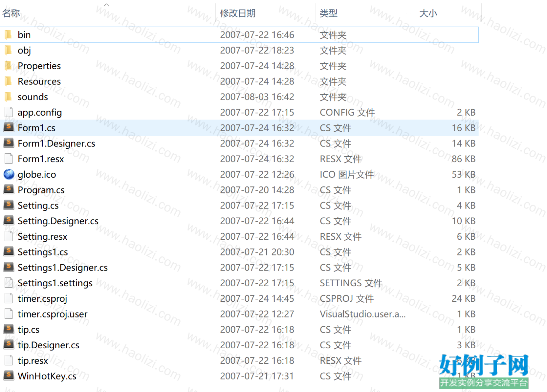Click the Settings1.Designer.cs file icon

pyautogui.click(x=9, y=267)
